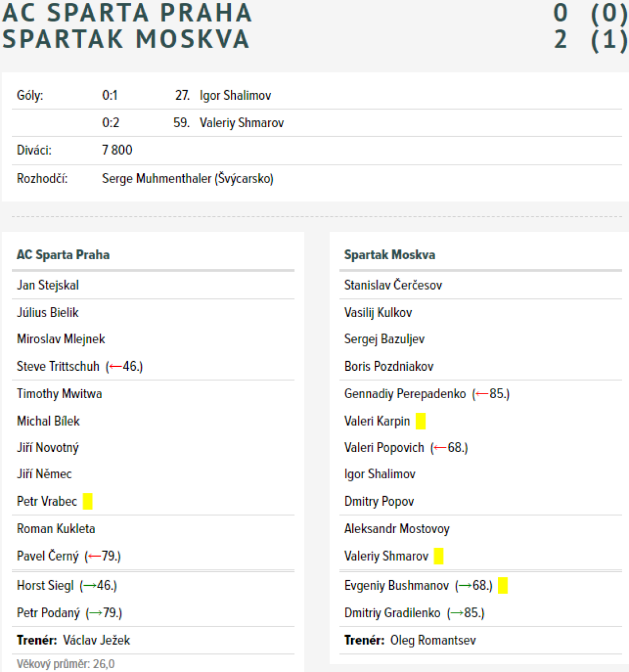Click red substitution arrow beside Valeri Popovich
The width and height of the screenshot is (629, 672).
point(441,448)
